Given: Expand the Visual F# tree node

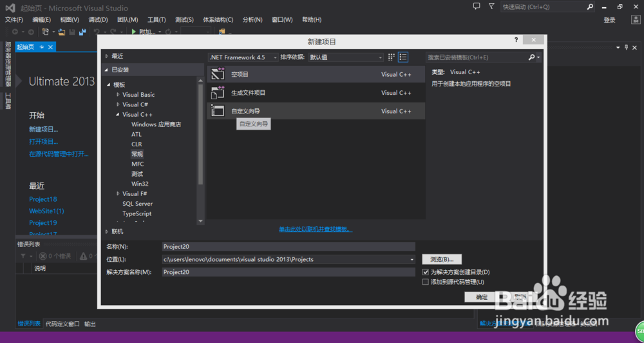Looking at the screenshot, I should tap(118, 193).
